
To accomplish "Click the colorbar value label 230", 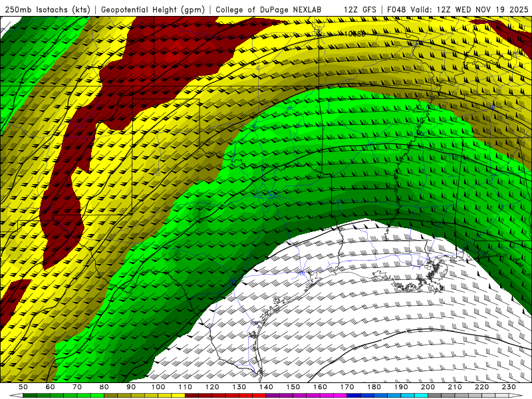I will [509, 387].
